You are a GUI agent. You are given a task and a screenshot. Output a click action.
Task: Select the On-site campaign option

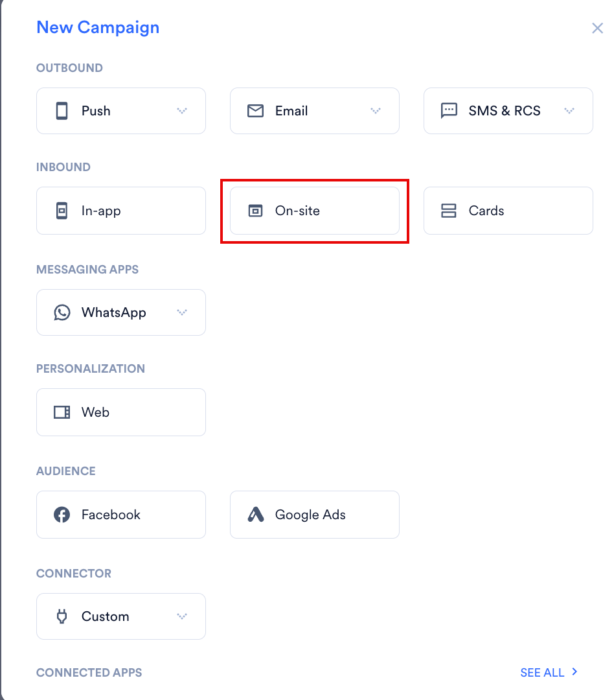click(x=315, y=211)
